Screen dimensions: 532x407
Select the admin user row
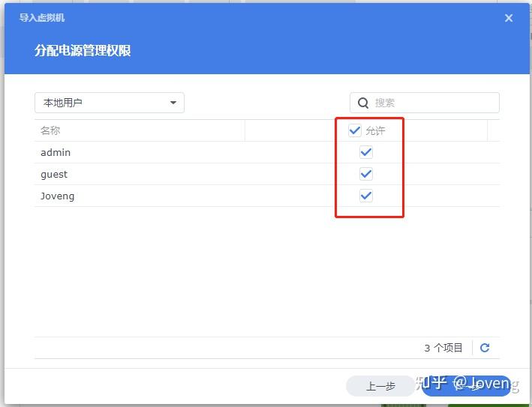(267, 152)
